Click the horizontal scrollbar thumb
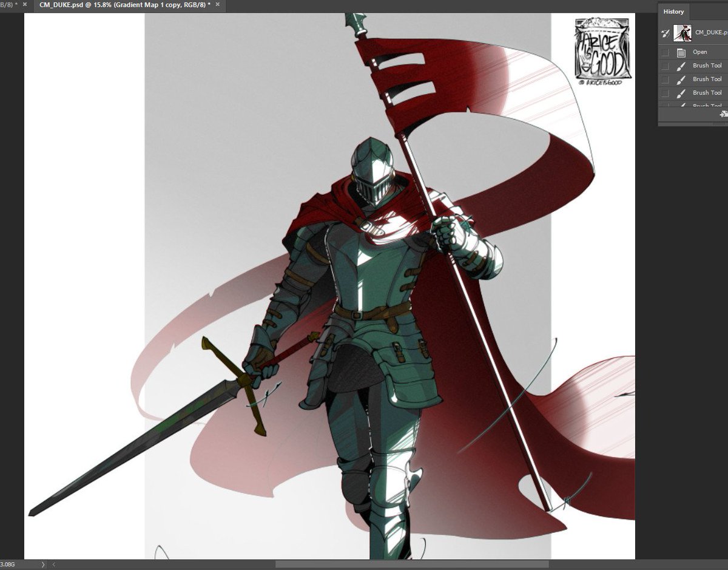 pyautogui.click(x=411, y=565)
